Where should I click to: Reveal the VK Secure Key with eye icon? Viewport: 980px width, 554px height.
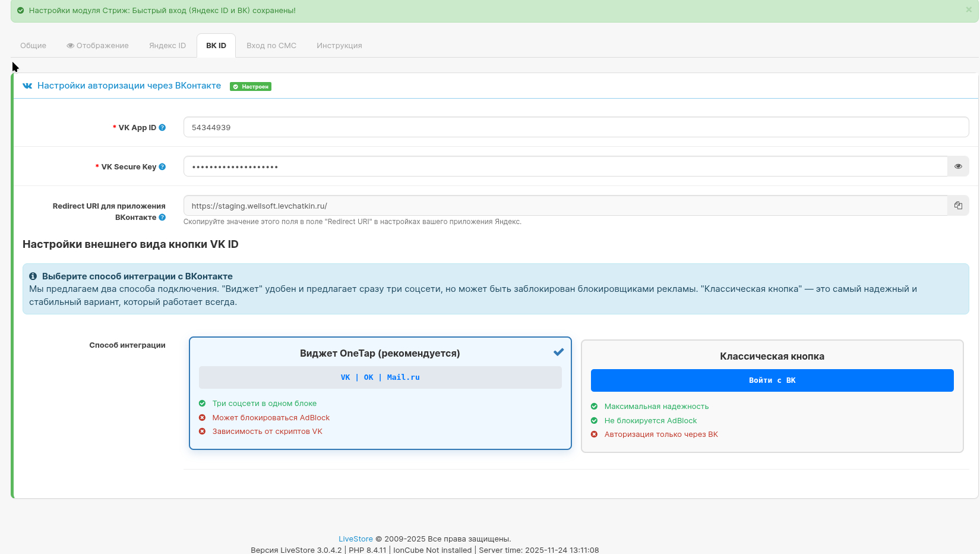tap(958, 166)
